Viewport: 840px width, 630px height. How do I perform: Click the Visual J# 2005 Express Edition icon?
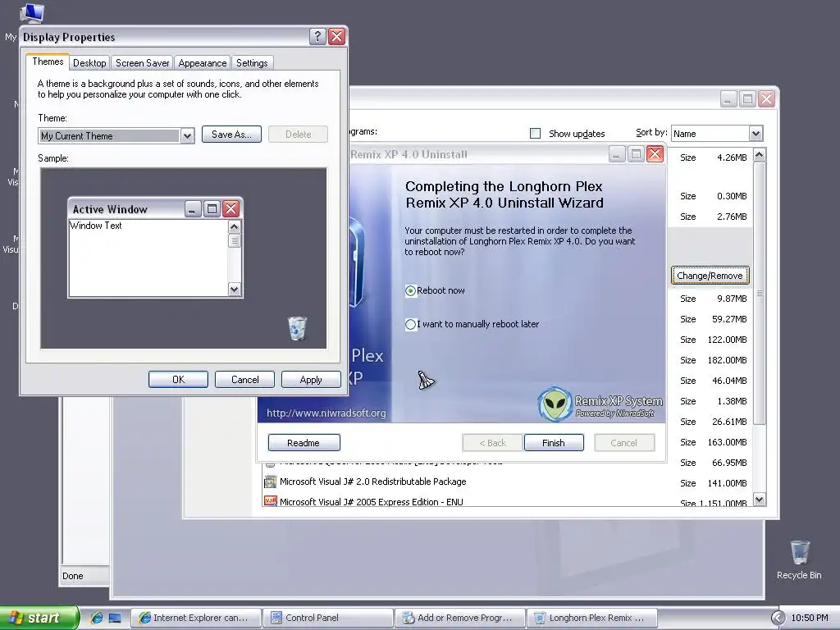point(271,501)
